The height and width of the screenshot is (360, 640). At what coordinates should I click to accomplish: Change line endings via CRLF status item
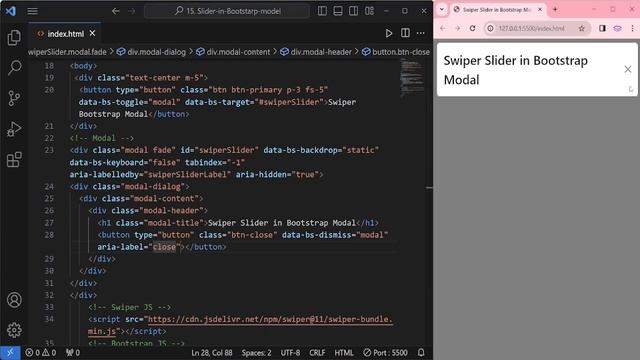(317, 353)
